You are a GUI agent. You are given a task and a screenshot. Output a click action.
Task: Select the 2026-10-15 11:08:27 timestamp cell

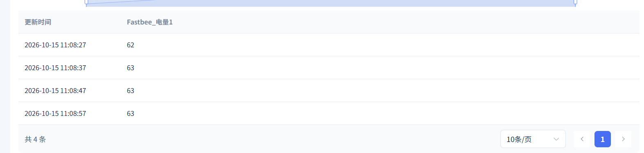55,45
